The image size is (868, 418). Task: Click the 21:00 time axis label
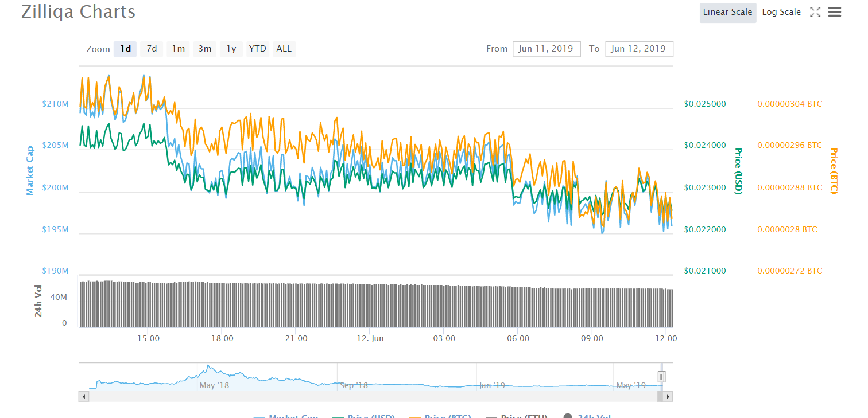tap(296, 338)
